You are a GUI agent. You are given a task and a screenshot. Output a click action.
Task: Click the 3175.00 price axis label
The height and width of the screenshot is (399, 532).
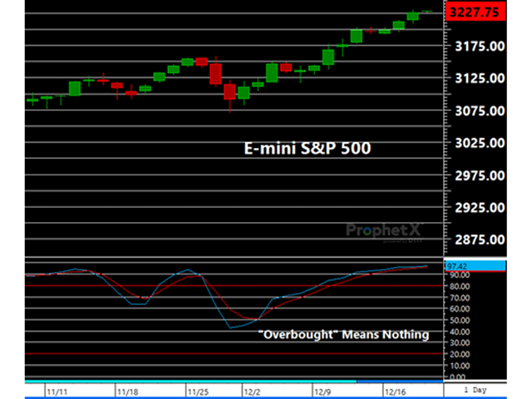tap(480, 47)
